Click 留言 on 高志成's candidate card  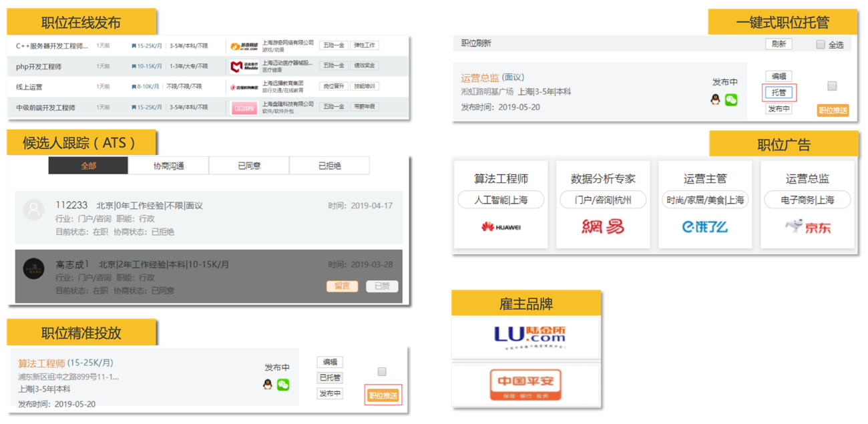click(x=342, y=286)
